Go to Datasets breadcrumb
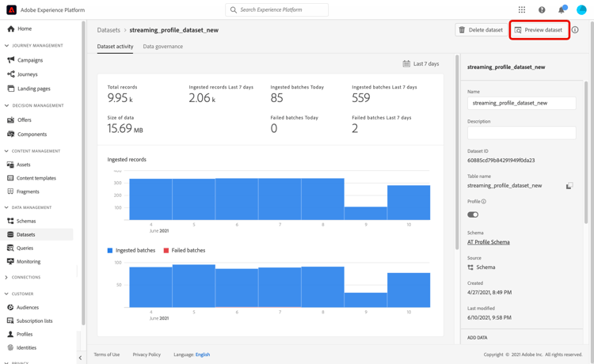The image size is (594, 364). [x=109, y=30]
